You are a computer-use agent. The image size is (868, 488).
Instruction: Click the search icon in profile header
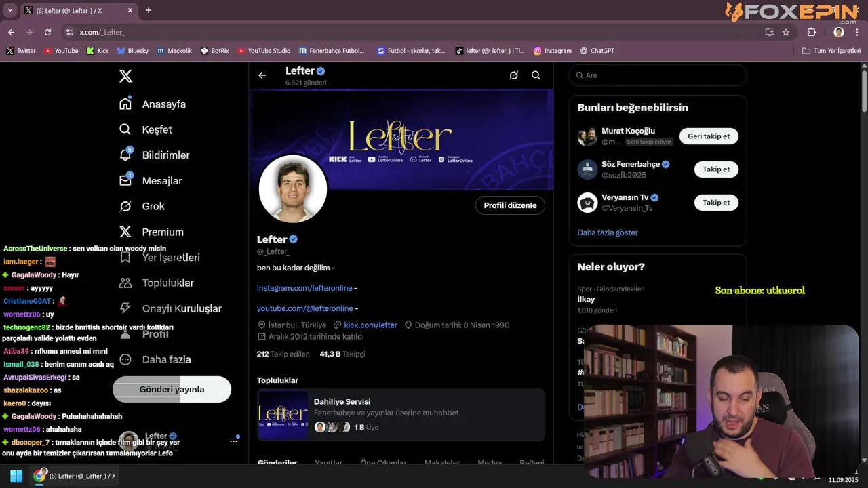pos(536,75)
